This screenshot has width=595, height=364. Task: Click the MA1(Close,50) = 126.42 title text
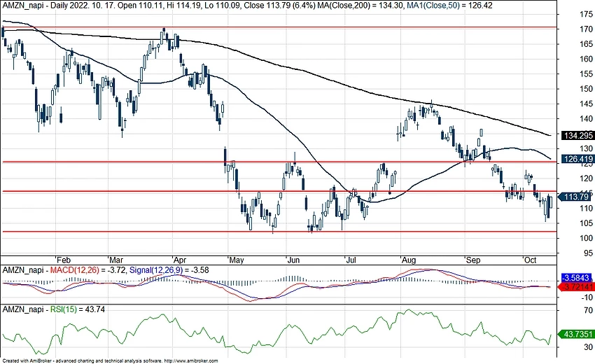click(x=449, y=6)
